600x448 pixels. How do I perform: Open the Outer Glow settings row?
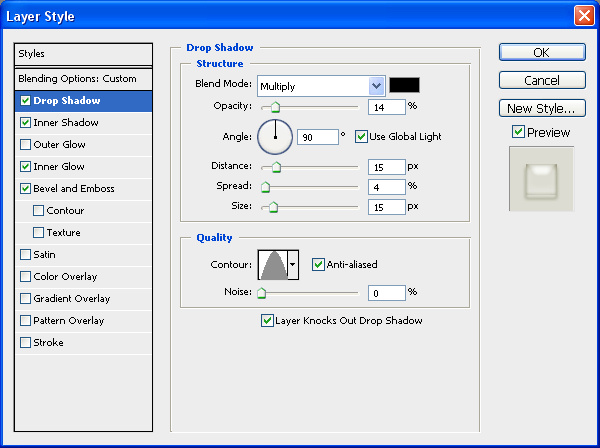click(83, 145)
